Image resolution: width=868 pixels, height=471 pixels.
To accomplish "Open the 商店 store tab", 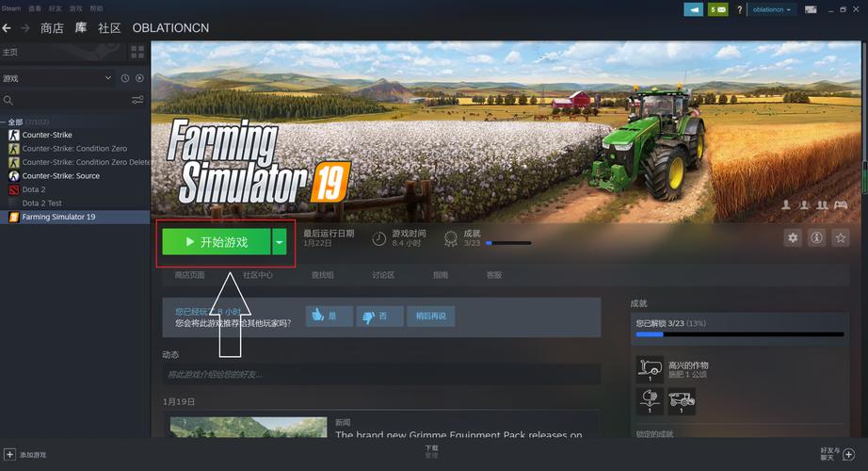I will [x=52, y=27].
